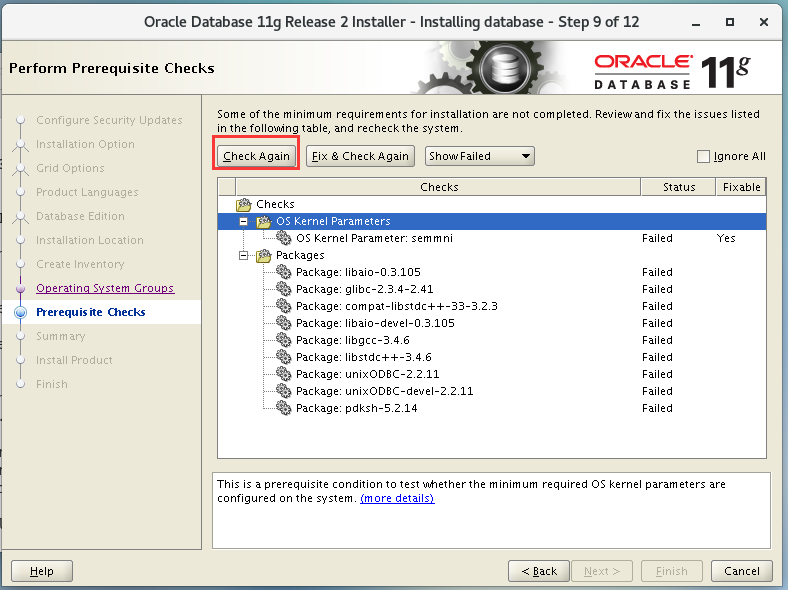Select the Prerequisite Checks step label
The height and width of the screenshot is (590, 788).
pyautogui.click(x=90, y=312)
